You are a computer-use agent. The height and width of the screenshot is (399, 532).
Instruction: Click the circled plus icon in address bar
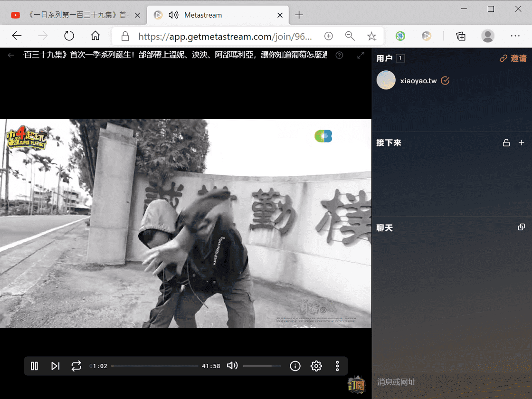(328, 36)
